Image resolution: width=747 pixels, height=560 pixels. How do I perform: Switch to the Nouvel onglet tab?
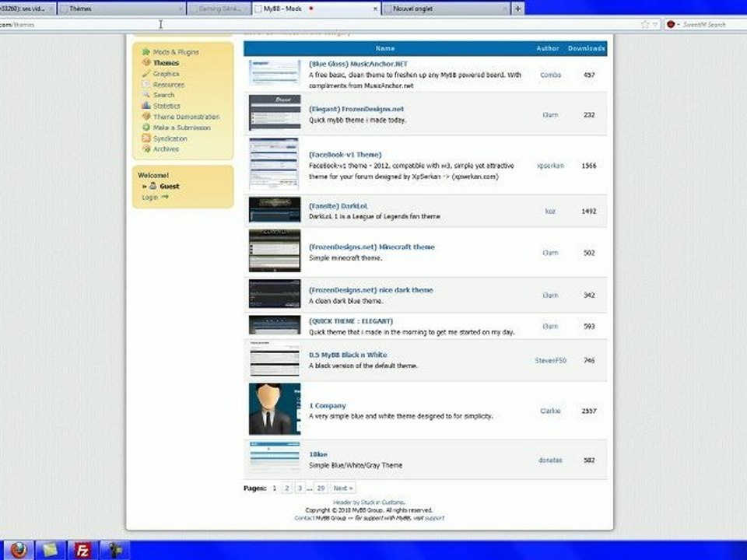pyautogui.click(x=445, y=9)
